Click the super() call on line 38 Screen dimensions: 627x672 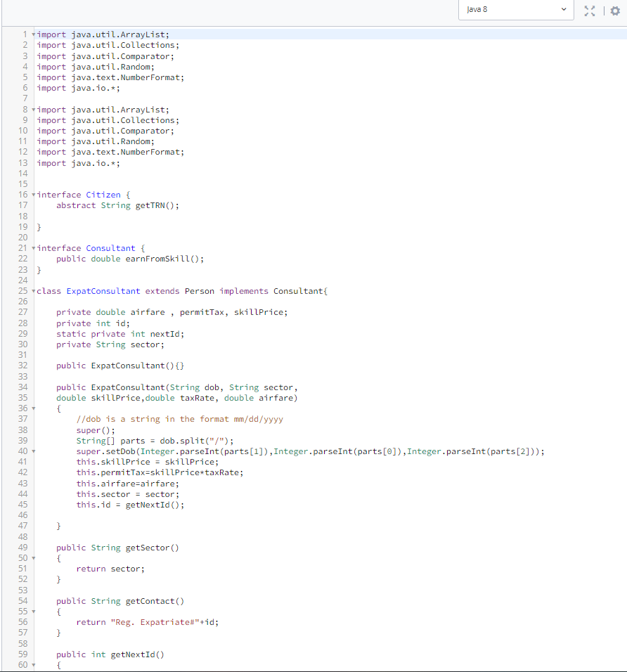(98, 429)
